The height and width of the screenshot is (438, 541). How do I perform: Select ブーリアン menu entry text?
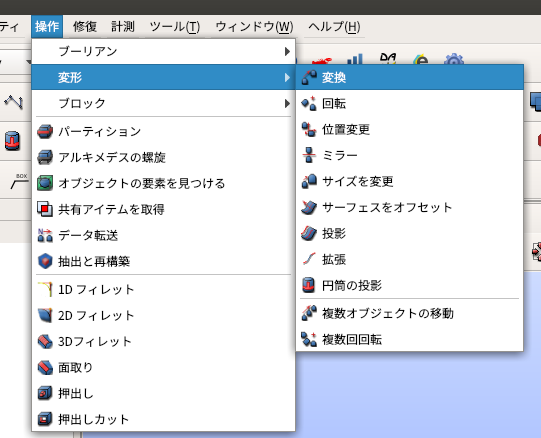[88, 52]
